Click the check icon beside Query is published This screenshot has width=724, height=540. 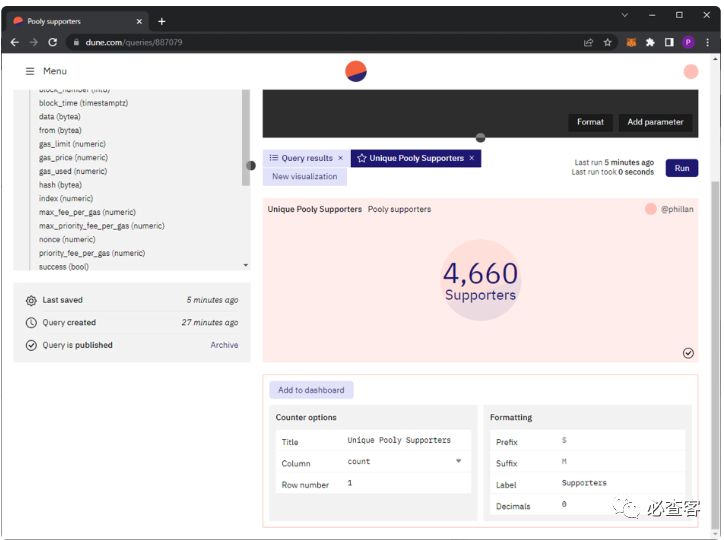pyautogui.click(x=31, y=345)
